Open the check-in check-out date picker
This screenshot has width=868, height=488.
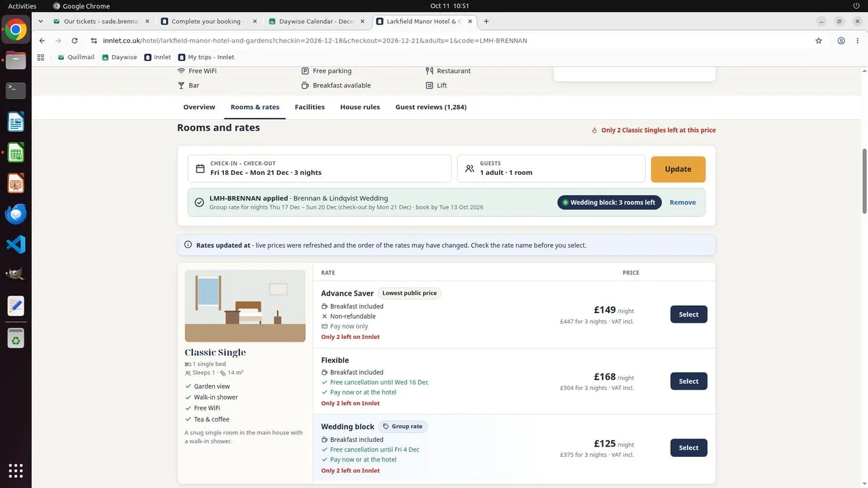tap(319, 169)
